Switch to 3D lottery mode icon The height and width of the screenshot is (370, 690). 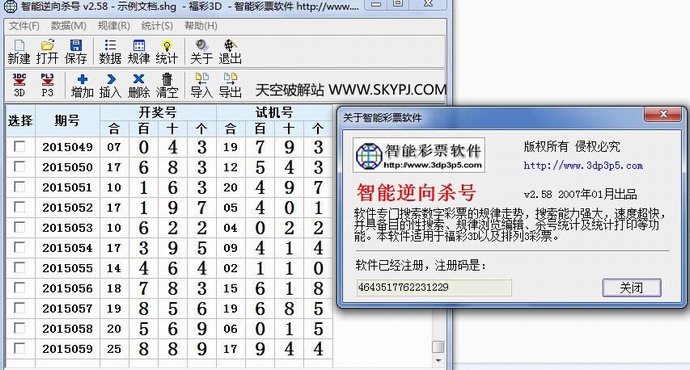19,85
